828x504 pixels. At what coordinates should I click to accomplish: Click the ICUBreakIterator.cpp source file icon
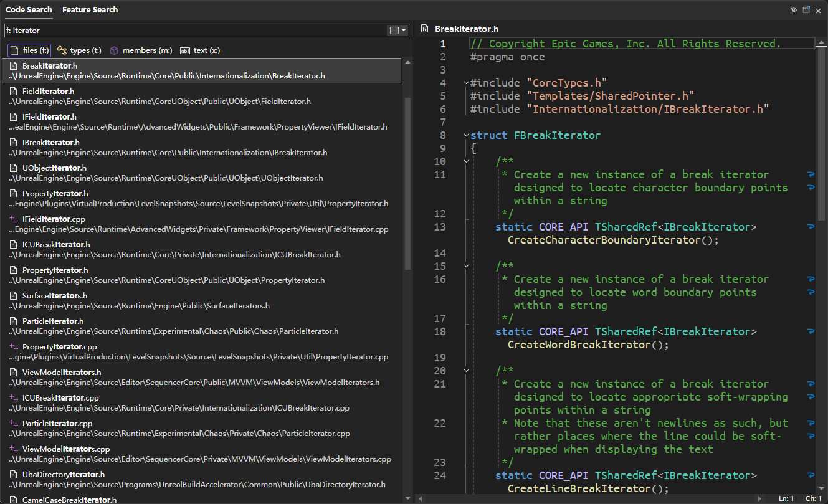pyautogui.click(x=13, y=398)
